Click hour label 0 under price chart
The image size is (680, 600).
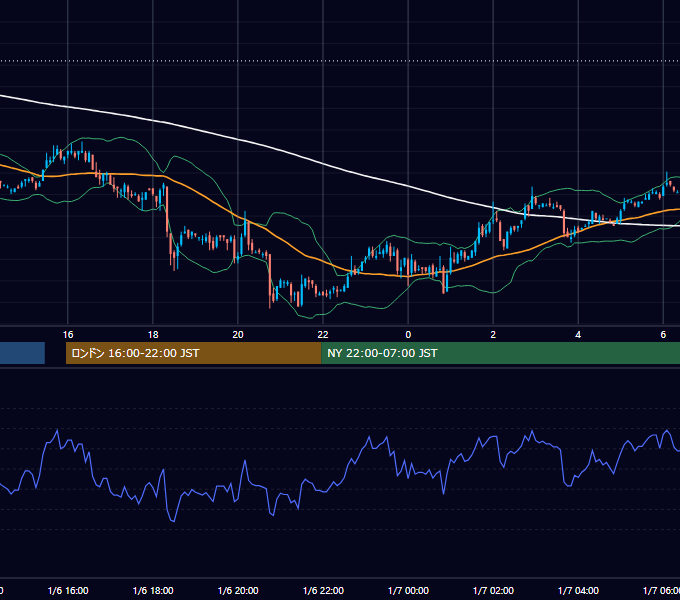(x=408, y=335)
